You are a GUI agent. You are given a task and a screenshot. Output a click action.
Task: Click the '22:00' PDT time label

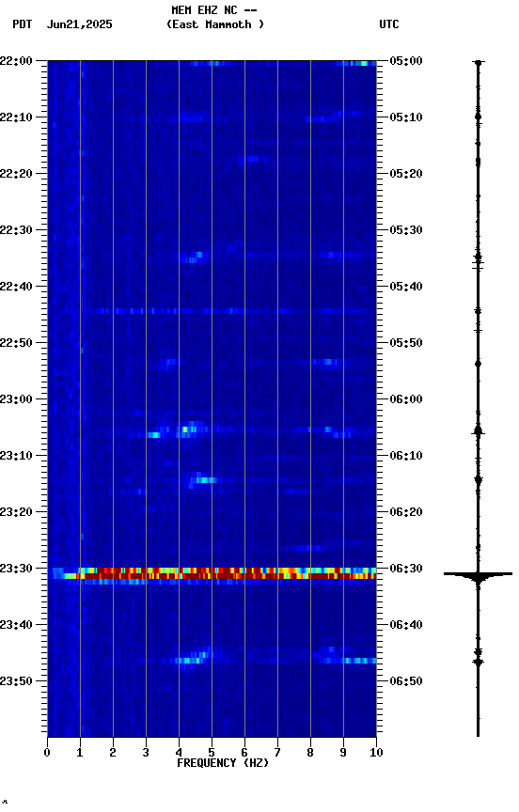pyautogui.click(x=16, y=61)
